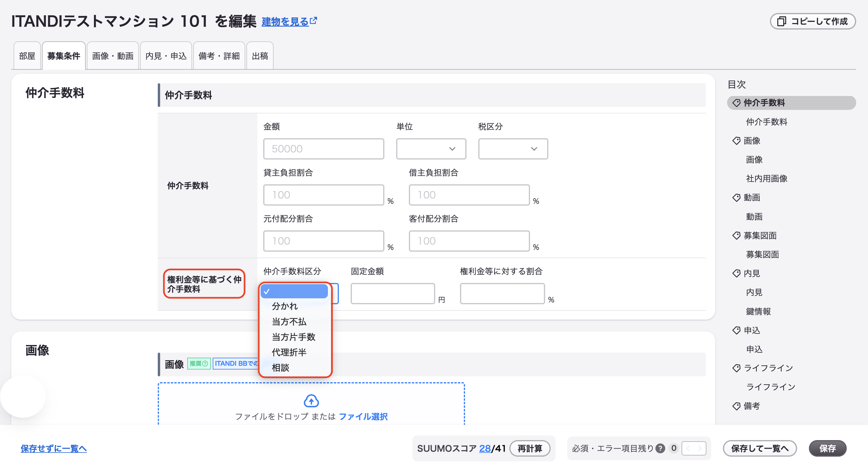Select the blank checked option in dropdown list
The width and height of the screenshot is (868, 472).
tap(294, 292)
